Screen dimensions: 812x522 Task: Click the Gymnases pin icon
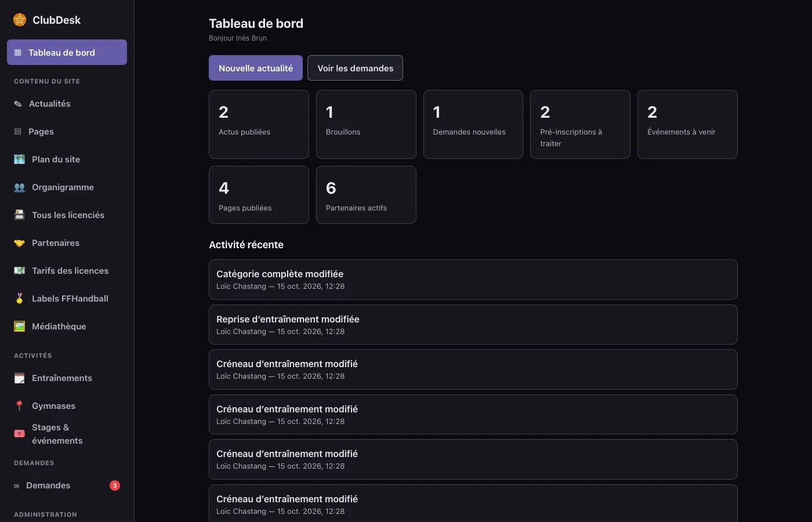click(x=19, y=406)
